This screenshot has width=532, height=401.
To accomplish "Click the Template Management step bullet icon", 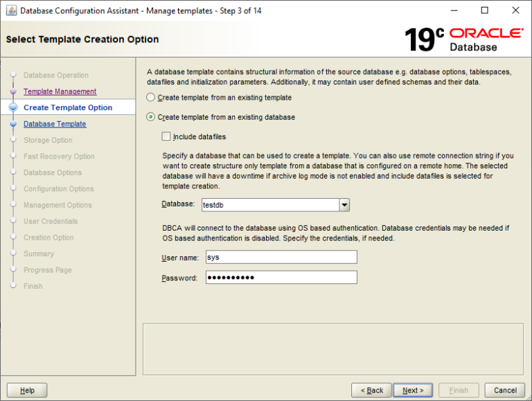I will click(13, 91).
